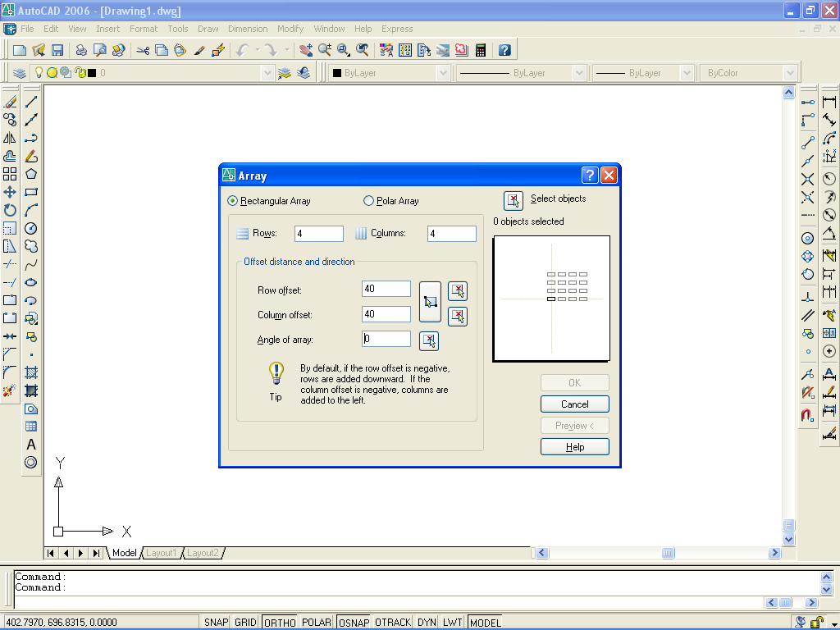This screenshot has height=630, width=840.
Task: Open the ByLayer lineweight control dropdown
Action: tap(687, 73)
